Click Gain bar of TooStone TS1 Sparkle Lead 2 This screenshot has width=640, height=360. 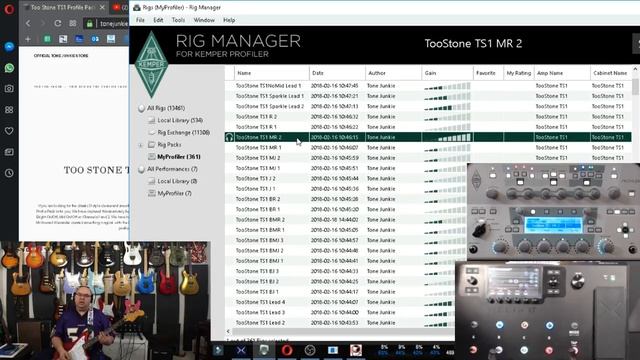pyautogui.click(x=447, y=107)
